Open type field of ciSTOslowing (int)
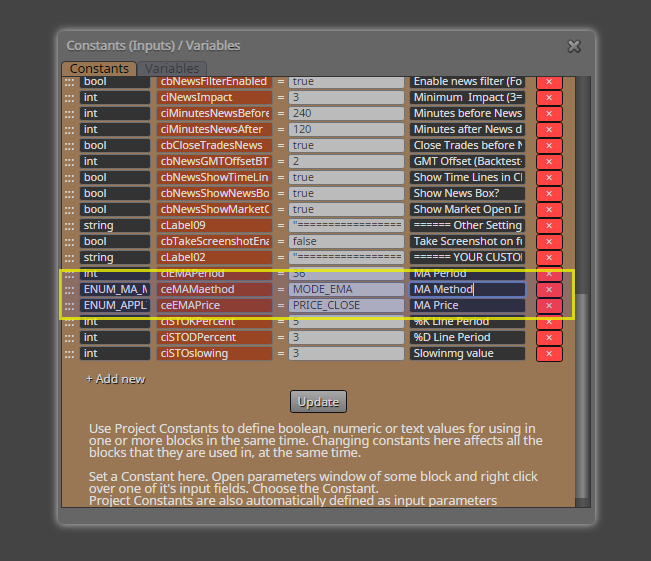 point(115,353)
